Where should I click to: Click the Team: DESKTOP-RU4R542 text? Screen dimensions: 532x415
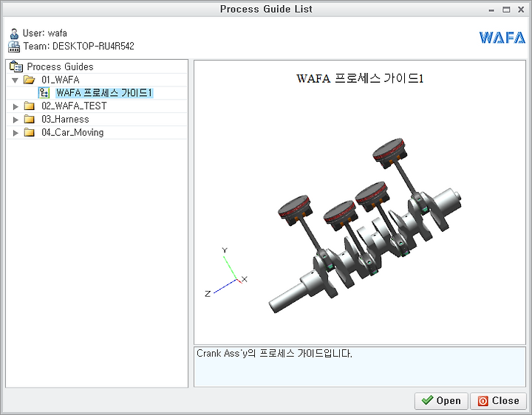tap(79, 46)
